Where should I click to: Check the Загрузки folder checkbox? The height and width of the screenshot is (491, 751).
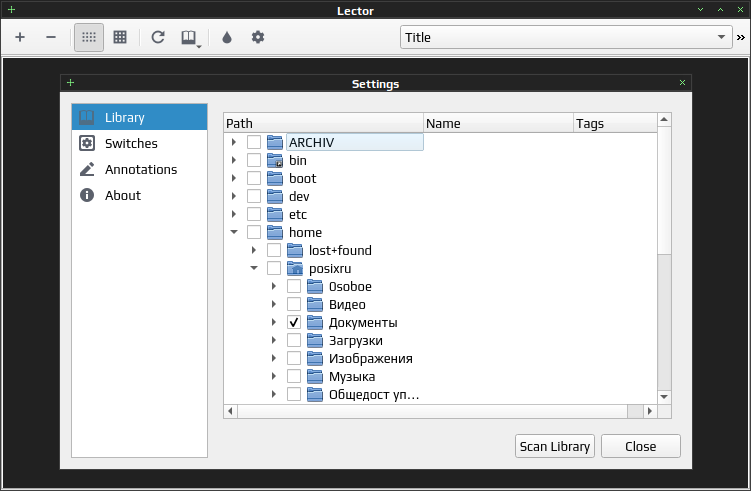[x=294, y=341]
